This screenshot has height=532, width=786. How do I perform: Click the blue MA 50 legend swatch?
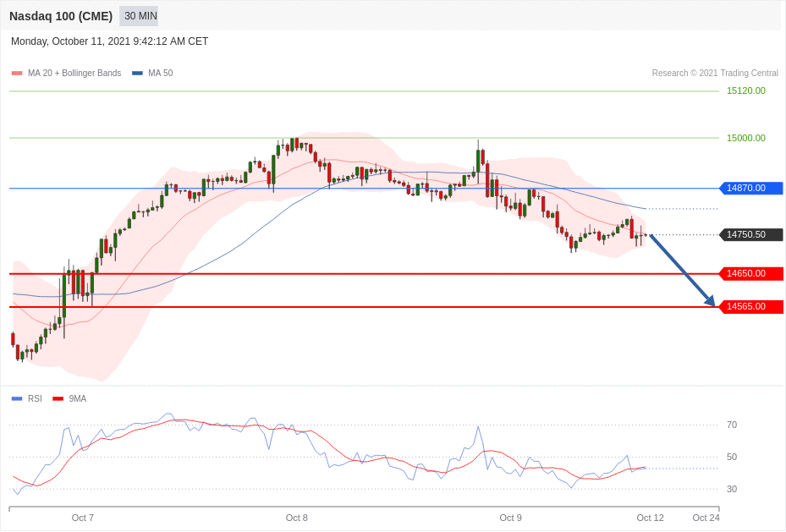(x=137, y=74)
